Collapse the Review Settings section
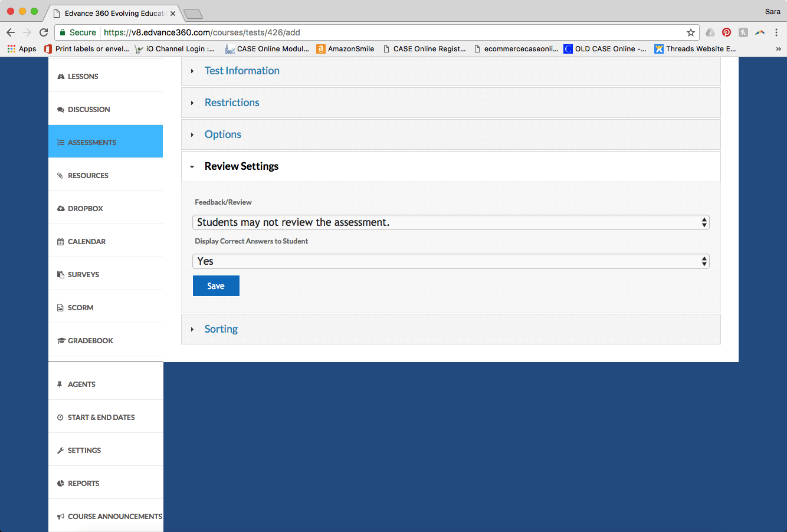Viewport: 787px width, 532px height. pyautogui.click(x=241, y=166)
